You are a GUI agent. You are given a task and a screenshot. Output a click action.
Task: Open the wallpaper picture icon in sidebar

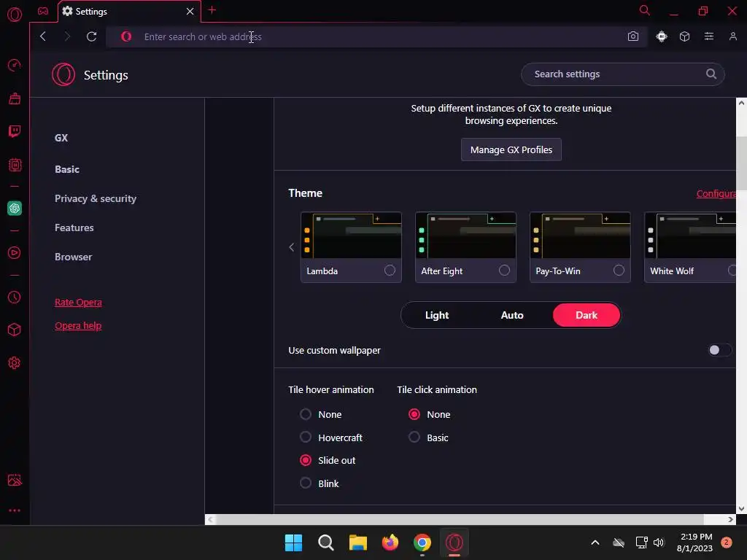15,480
